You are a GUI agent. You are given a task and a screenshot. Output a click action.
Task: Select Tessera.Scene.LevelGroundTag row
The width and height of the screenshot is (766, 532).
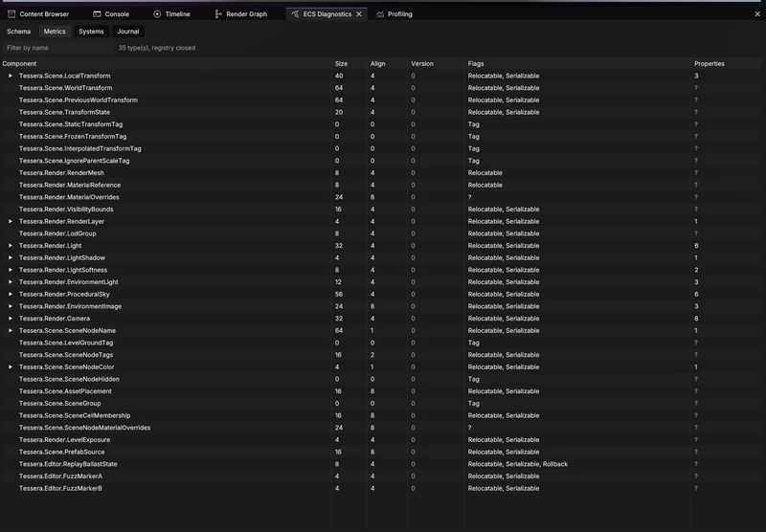pyautogui.click(x=383, y=343)
